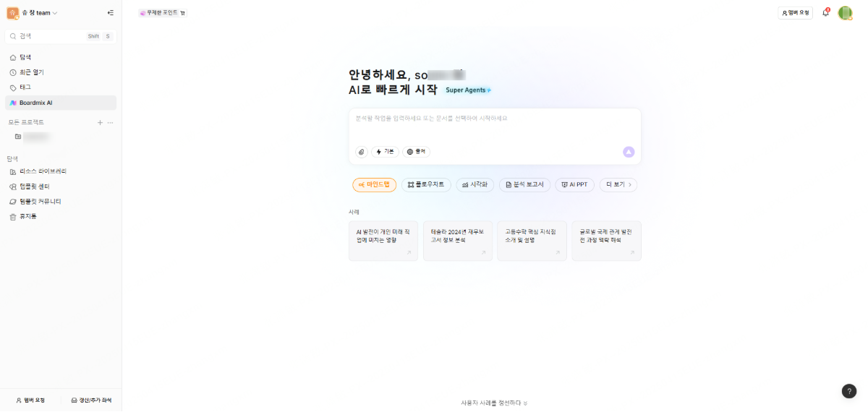Open 템플릿 센터 template center
This screenshot has height=412, width=868.
tap(61, 186)
